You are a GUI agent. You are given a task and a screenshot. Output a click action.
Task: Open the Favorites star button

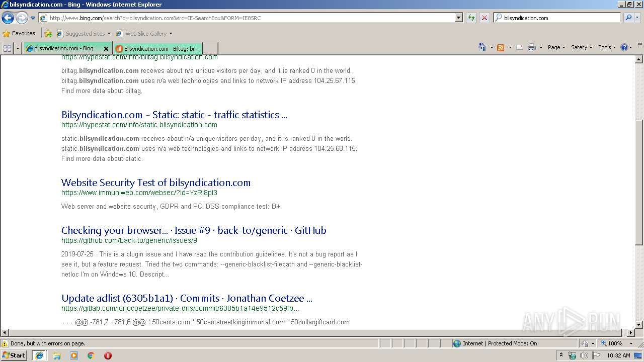19,33
